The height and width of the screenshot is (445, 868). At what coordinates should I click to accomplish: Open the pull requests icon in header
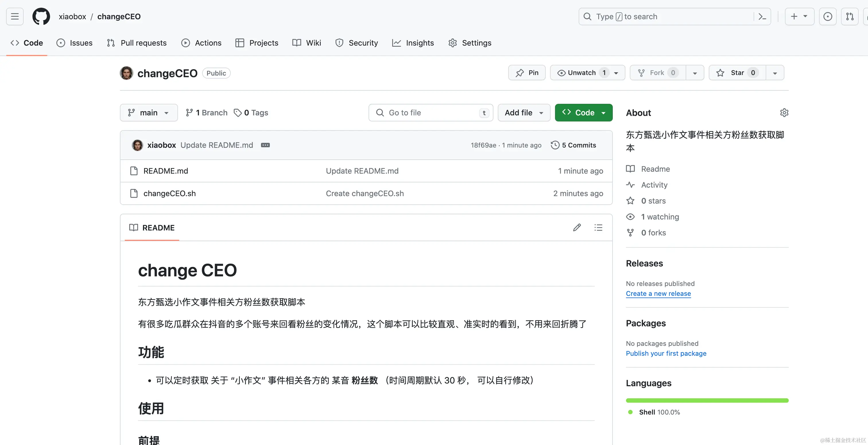click(849, 17)
